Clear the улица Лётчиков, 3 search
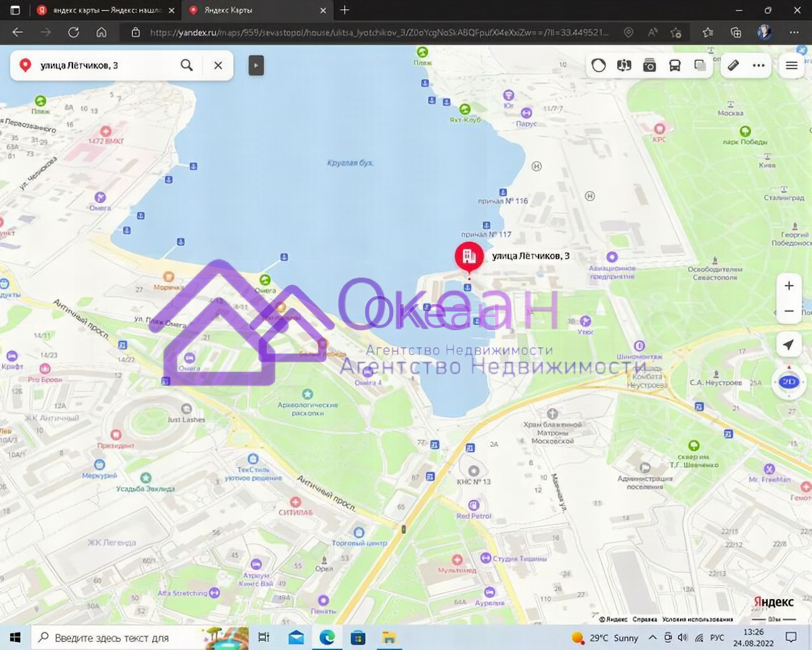This screenshot has width=812, height=650. pos(218,66)
